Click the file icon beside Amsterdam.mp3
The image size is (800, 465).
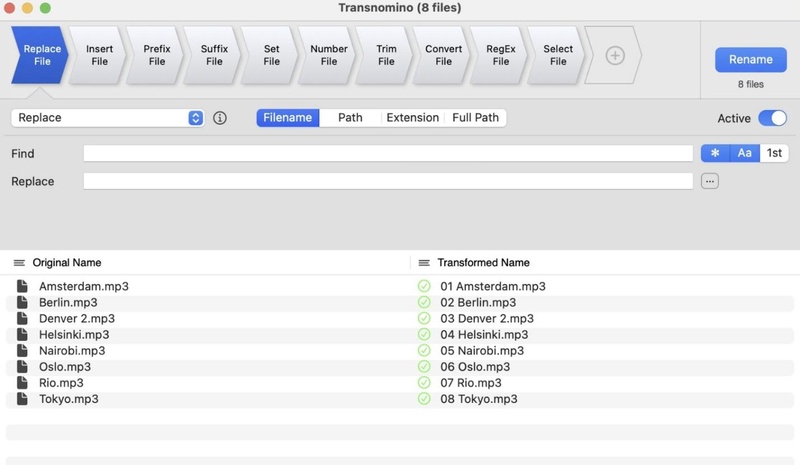[22, 286]
